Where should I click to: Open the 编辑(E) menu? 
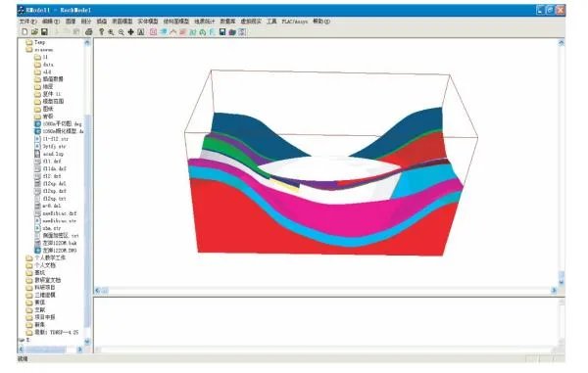coord(51,22)
